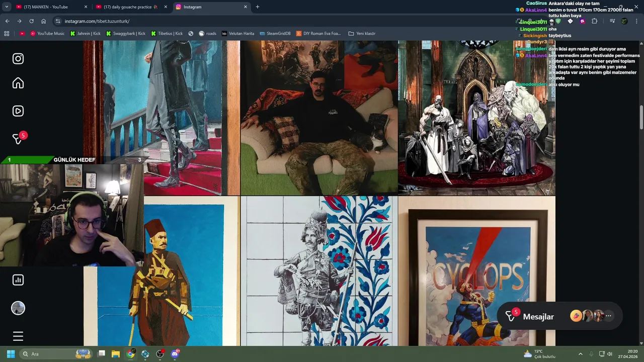Open the Messages icon with badge 5
Image resolution: width=644 pixels, height=362 pixels.
[x=18, y=138]
